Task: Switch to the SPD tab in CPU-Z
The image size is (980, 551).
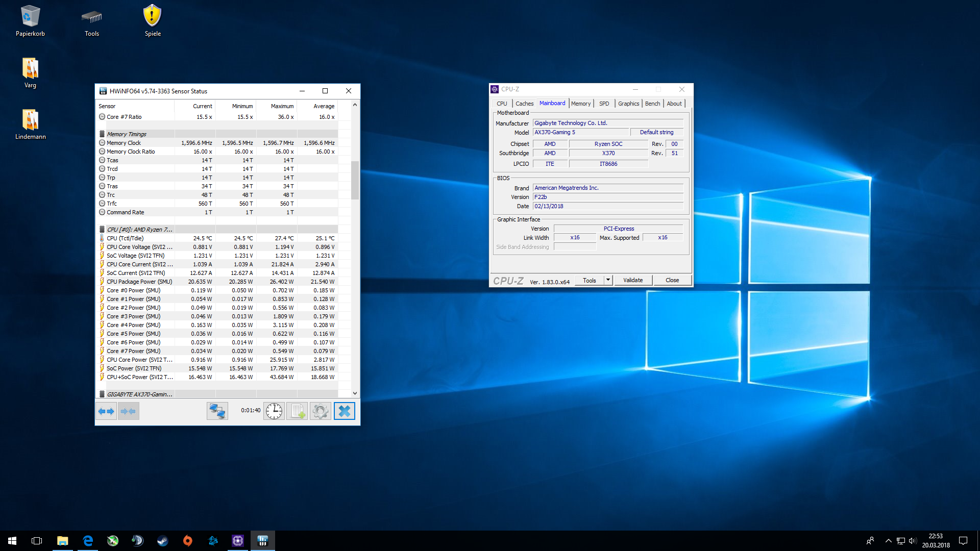Action: [604, 104]
